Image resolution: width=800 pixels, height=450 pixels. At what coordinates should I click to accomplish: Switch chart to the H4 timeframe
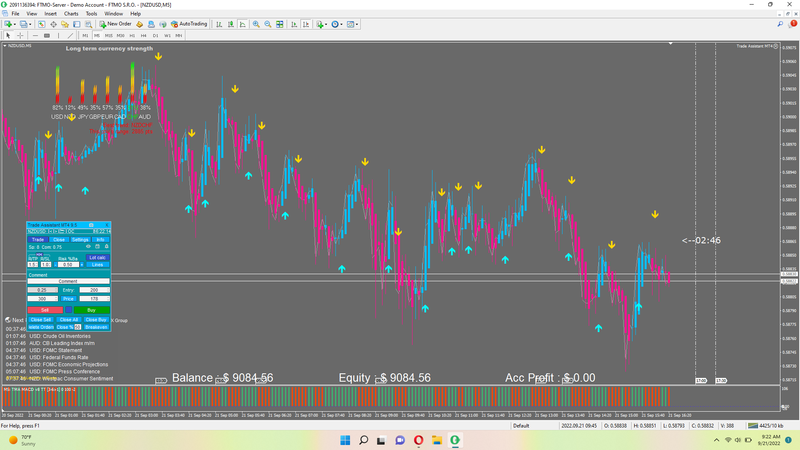[x=143, y=35]
